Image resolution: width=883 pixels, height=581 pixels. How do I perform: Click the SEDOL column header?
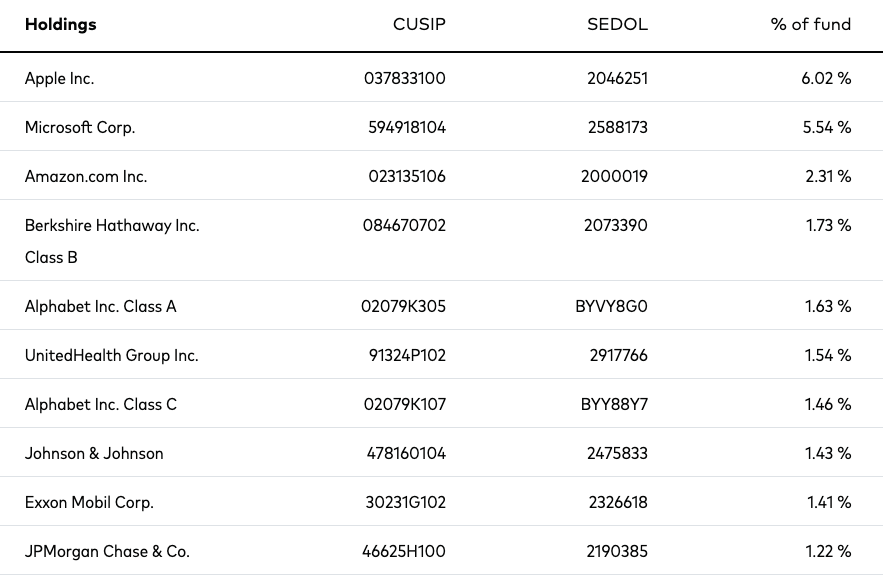coord(617,24)
